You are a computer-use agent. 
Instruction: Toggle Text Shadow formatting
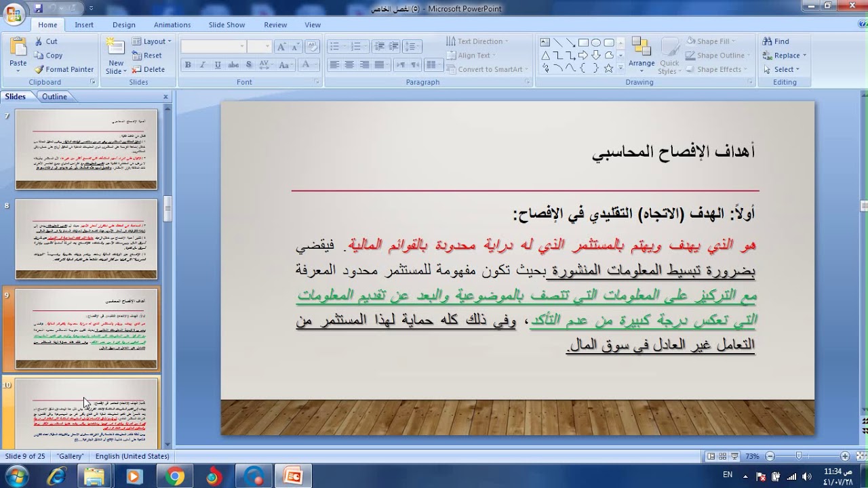pyautogui.click(x=249, y=65)
